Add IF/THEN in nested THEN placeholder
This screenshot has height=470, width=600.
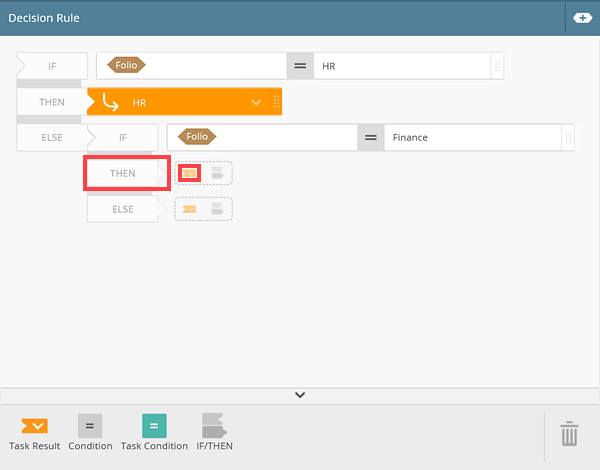click(x=217, y=173)
